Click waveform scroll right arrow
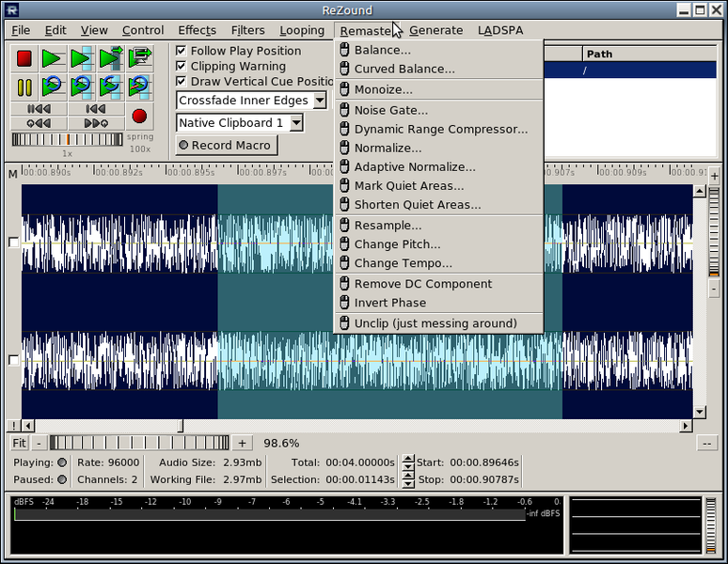The image size is (728, 564). [x=686, y=425]
